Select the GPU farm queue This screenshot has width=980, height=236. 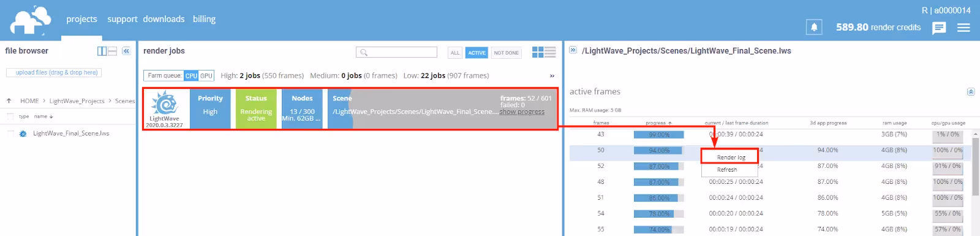(x=206, y=76)
